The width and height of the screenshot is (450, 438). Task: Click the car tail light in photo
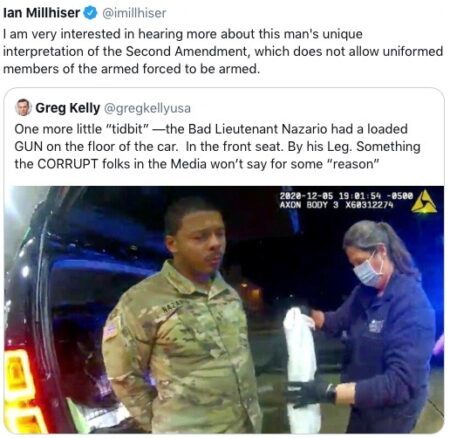tap(18, 390)
